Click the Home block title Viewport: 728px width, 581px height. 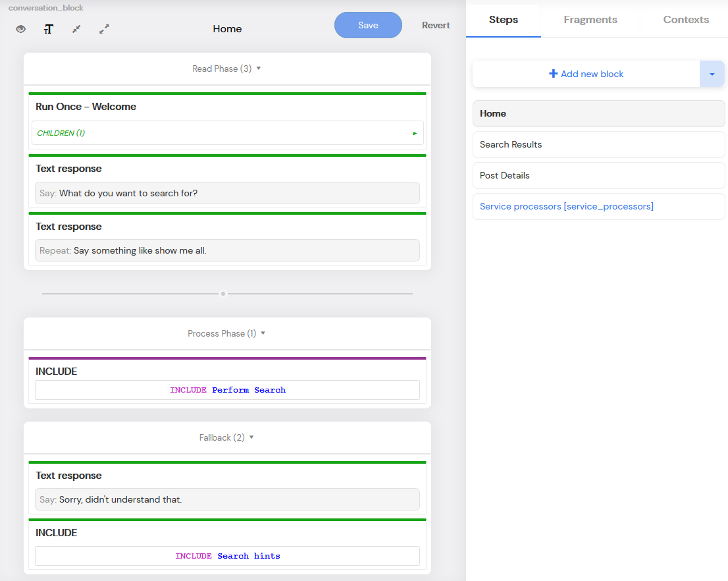coord(227,29)
